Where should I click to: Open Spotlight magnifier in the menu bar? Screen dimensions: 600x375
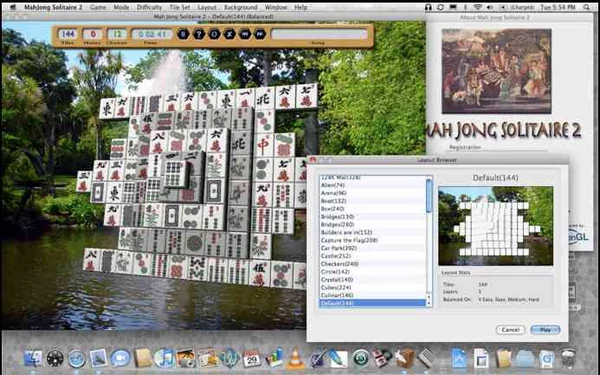(587, 7)
